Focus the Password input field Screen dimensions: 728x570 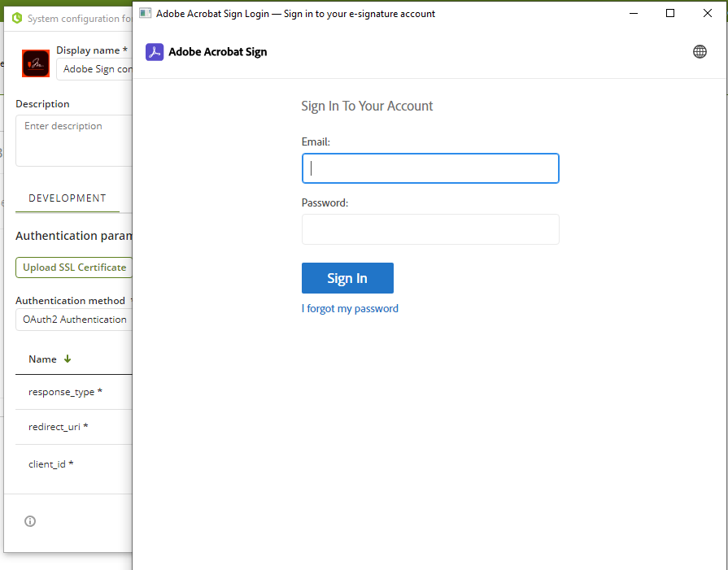tap(430, 229)
